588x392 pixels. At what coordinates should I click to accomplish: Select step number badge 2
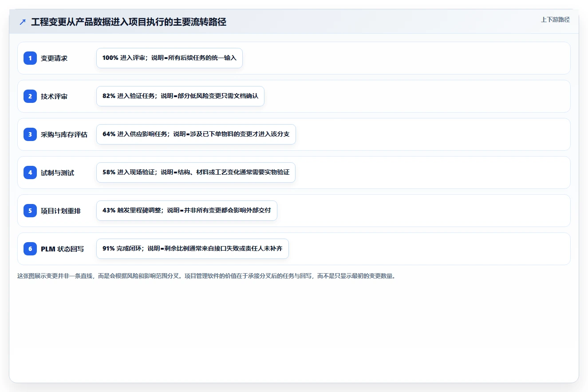coord(30,96)
